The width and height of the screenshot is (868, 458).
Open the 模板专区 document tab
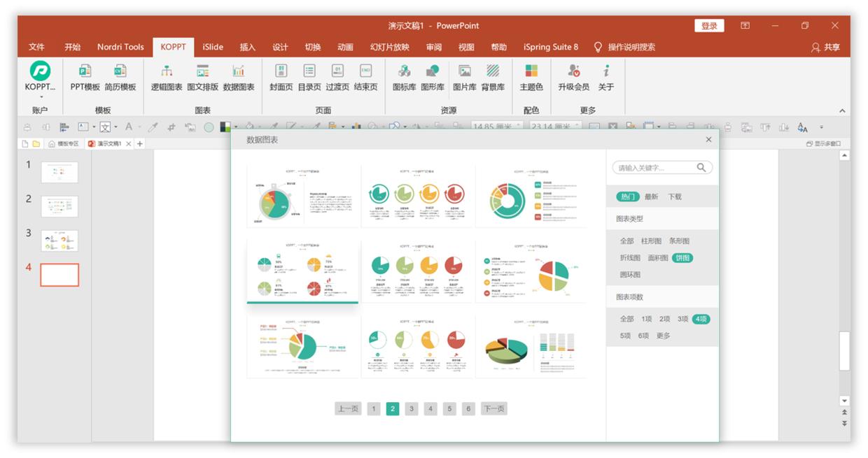pos(64,143)
